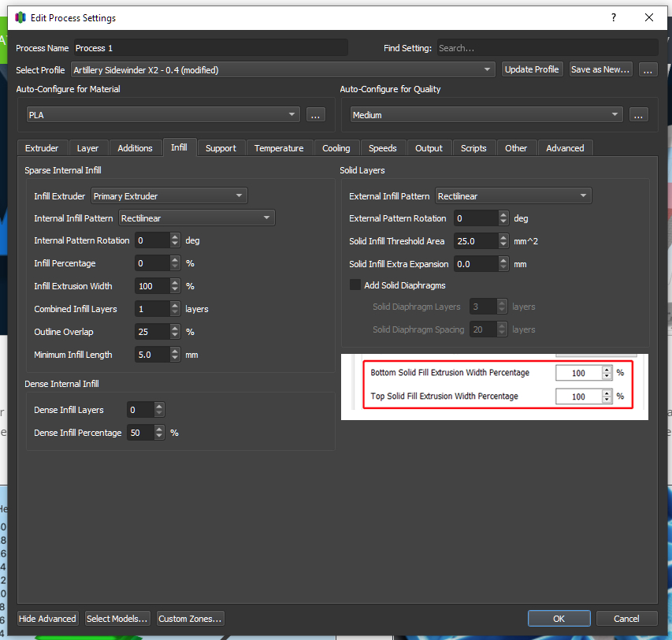Viewport: 672px width, 640px height.
Task: Click the Hide Advanced button
Action: tap(47, 619)
